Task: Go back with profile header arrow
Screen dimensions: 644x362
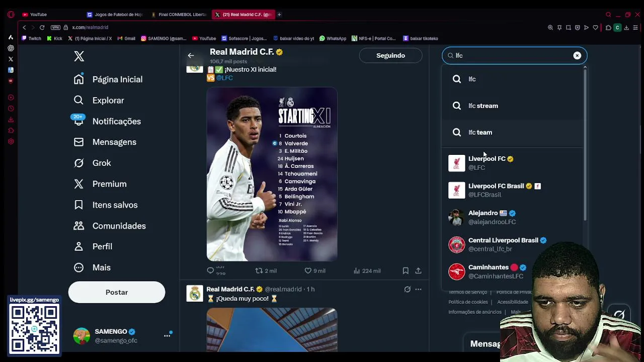Action: click(x=191, y=56)
